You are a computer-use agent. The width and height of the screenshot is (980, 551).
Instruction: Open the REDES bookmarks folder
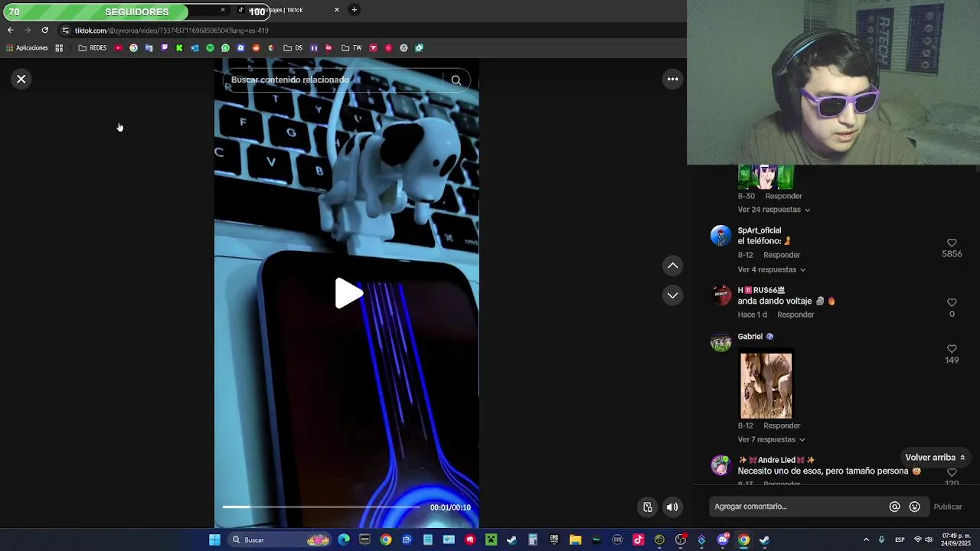click(x=93, y=47)
